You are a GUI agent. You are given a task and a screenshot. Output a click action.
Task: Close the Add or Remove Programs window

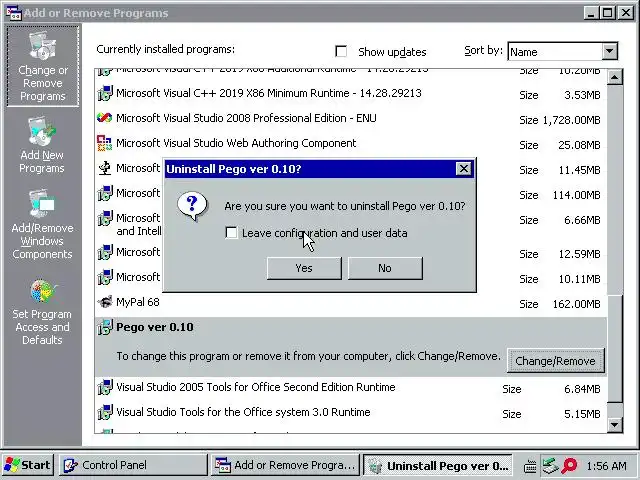(x=626, y=13)
